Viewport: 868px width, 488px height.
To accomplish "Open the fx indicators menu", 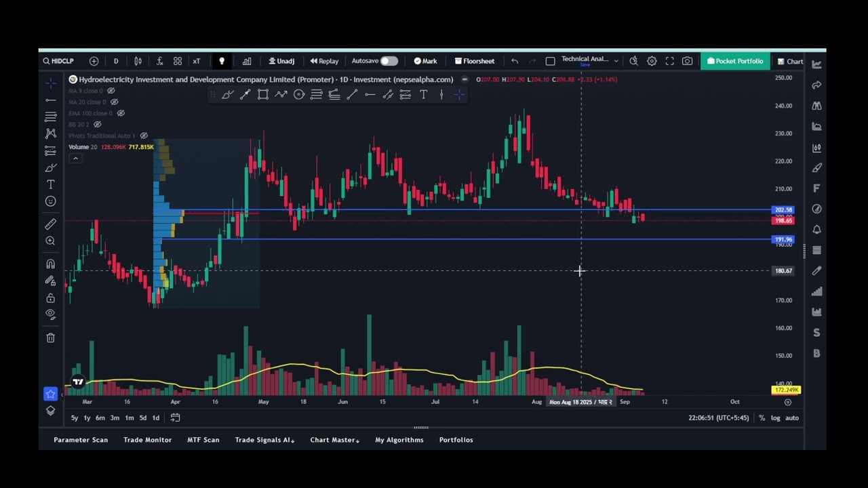I will coord(159,61).
